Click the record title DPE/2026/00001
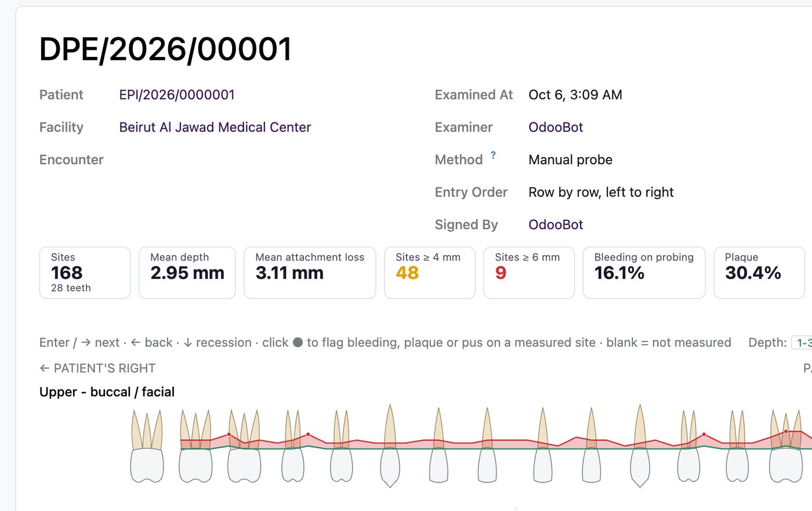This screenshot has height=511, width=812. tap(166, 49)
